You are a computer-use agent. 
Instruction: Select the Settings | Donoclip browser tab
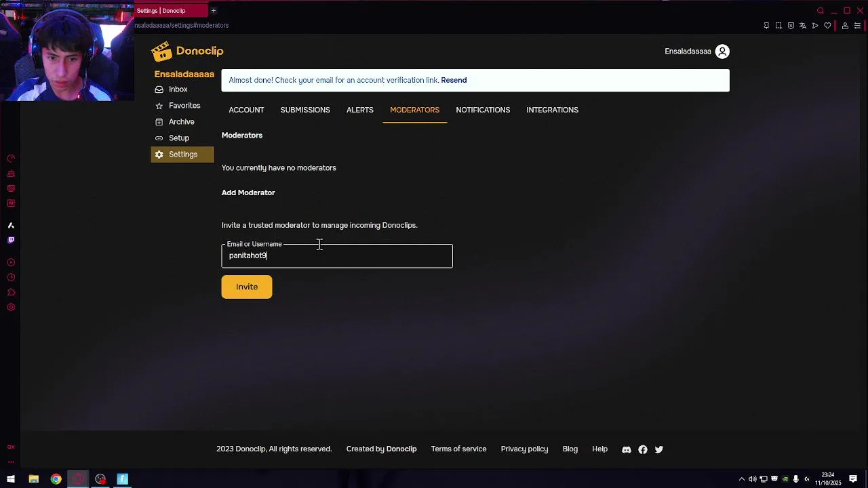coord(171,11)
